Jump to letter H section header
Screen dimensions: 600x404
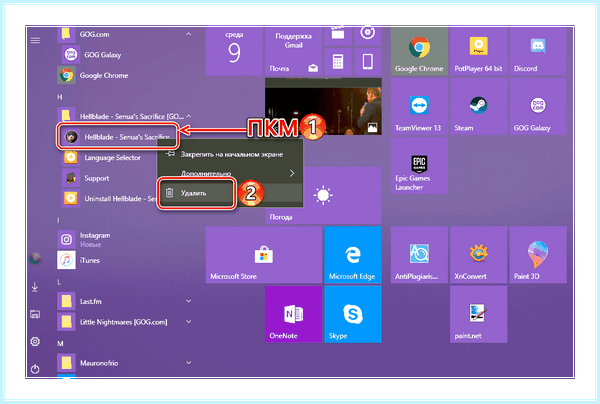[60, 97]
